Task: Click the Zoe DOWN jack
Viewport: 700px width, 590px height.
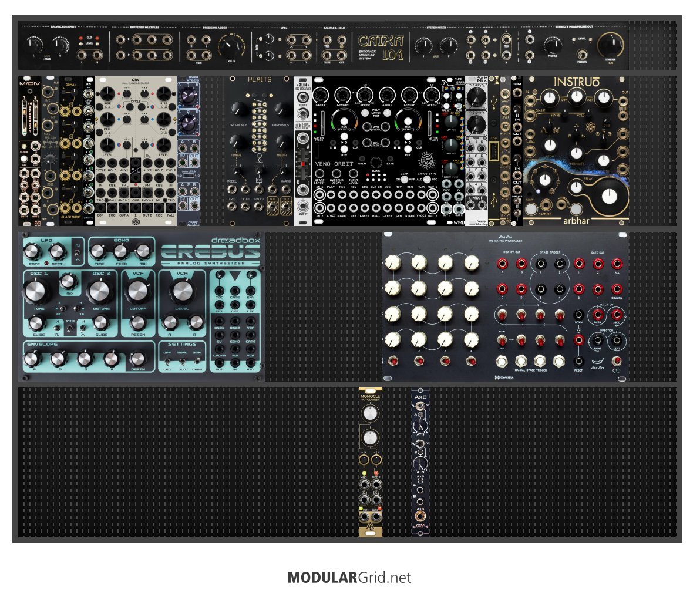Action: pyautogui.click(x=578, y=315)
